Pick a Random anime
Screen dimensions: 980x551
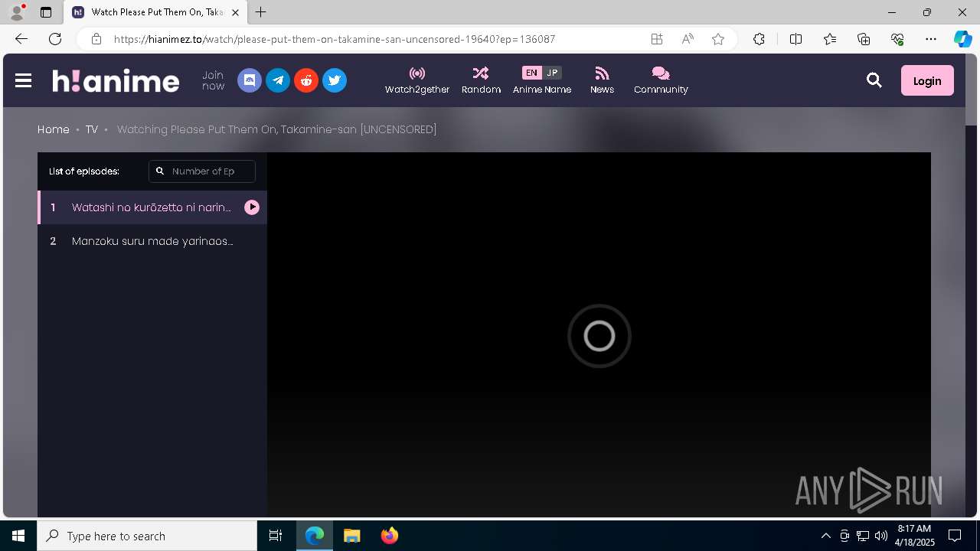pyautogui.click(x=481, y=80)
